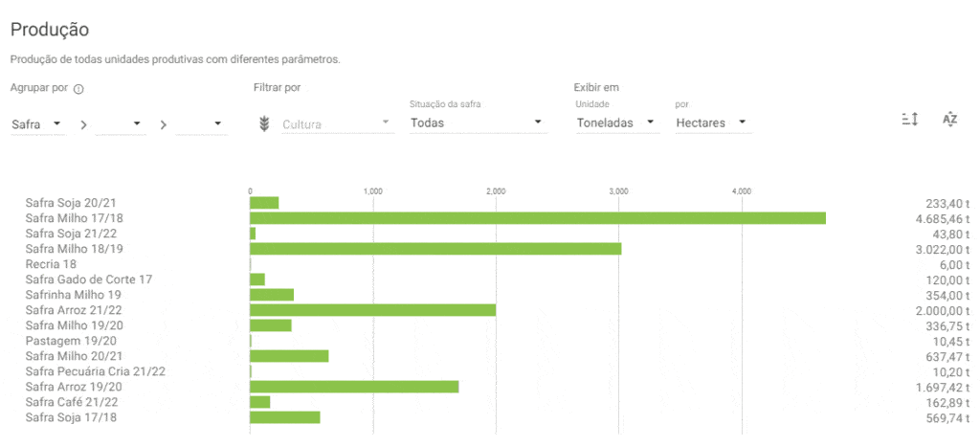Select the Safra Milho 18/19 bar
Image resolution: width=980 pixels, height=447 pixels.
click(x=435, y=249)
